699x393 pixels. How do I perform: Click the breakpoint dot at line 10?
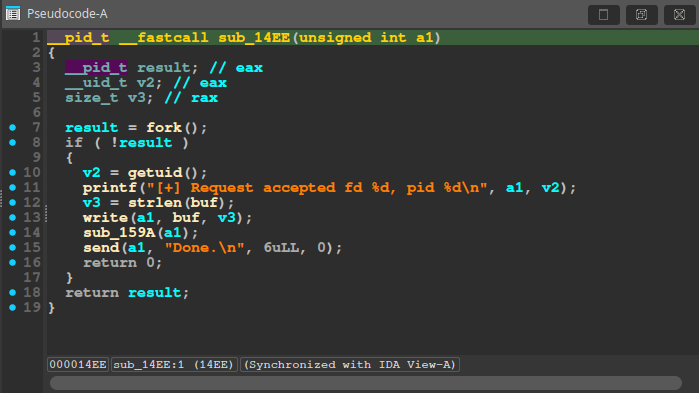tap(12, 172)
